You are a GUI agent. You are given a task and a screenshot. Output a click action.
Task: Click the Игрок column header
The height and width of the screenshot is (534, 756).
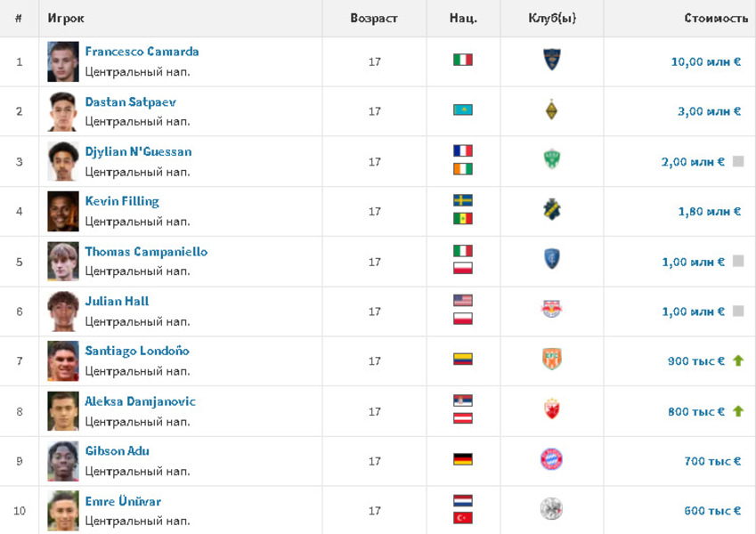tap(67, 18)
